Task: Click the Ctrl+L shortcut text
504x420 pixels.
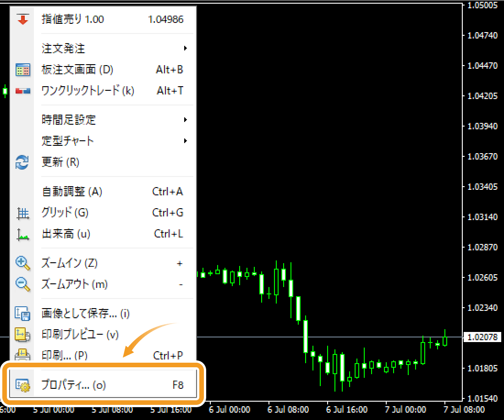Action: pyautogui.click(x=169, y=234)
